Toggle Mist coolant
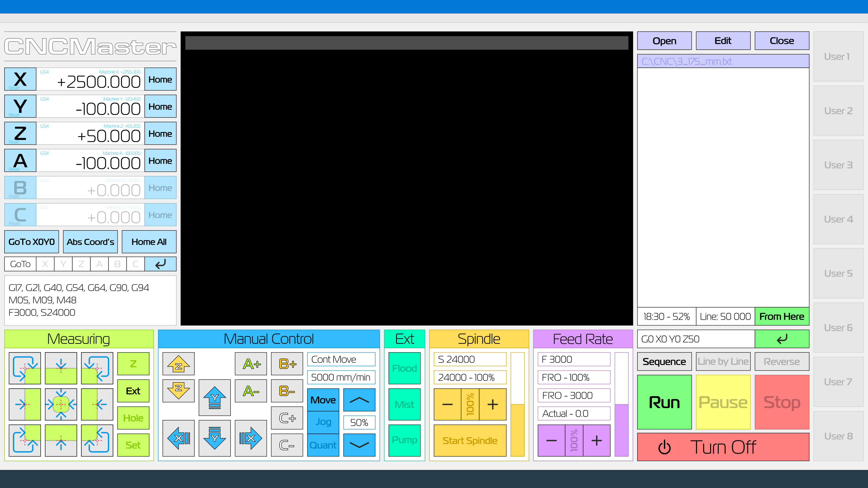This screenshot has height=488, width=868. pyautogui.click(x=404, y=404)
